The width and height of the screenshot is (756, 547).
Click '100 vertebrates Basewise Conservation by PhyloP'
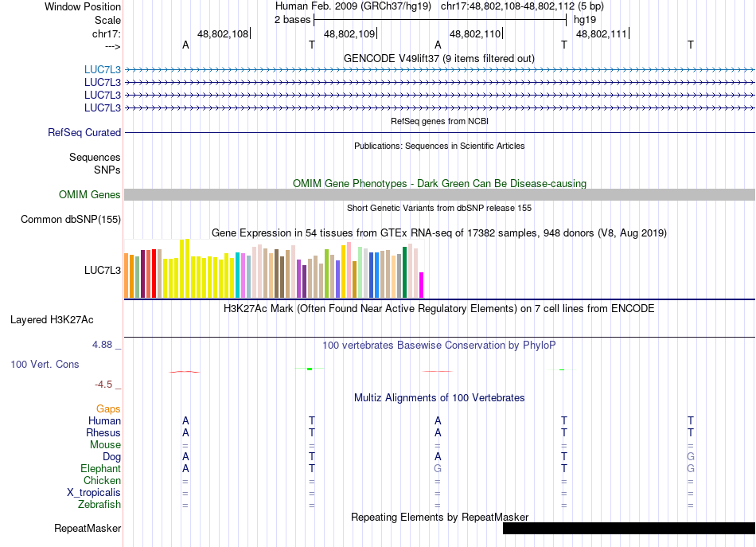pos(439,345)
